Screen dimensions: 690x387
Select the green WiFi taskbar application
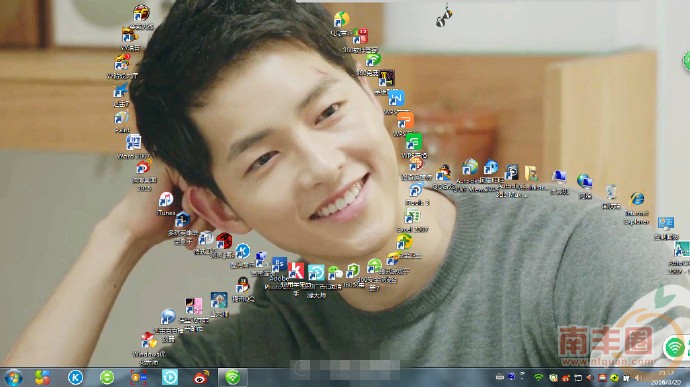(x=233, y=377)
